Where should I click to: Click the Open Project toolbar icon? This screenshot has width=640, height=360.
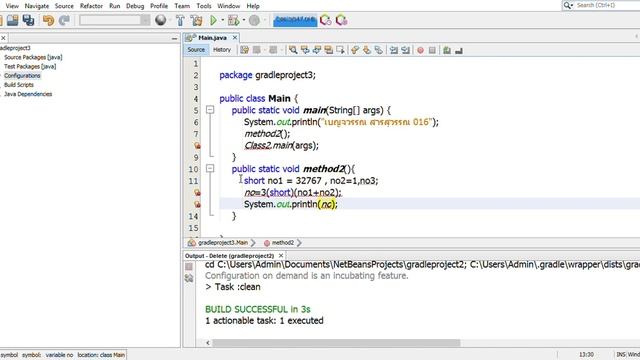(x=13, y=20)
